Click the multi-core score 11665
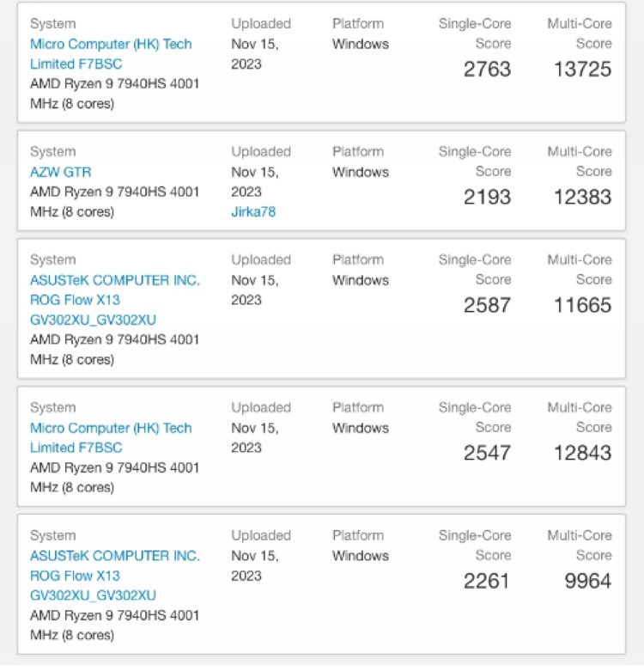Viewport: 644px width, 671px height. (x=582, y=306)
